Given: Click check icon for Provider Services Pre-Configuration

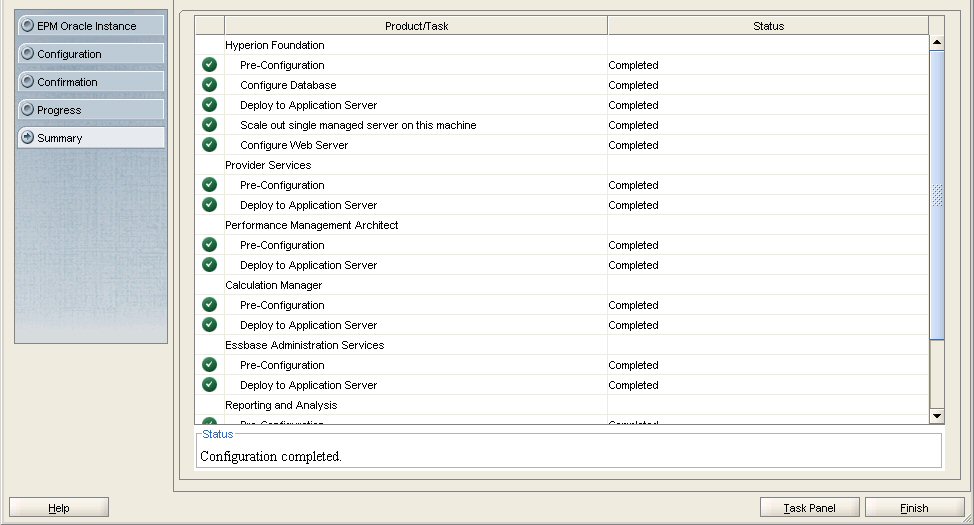Looking at the screenshot, I should tap(209, 185).
